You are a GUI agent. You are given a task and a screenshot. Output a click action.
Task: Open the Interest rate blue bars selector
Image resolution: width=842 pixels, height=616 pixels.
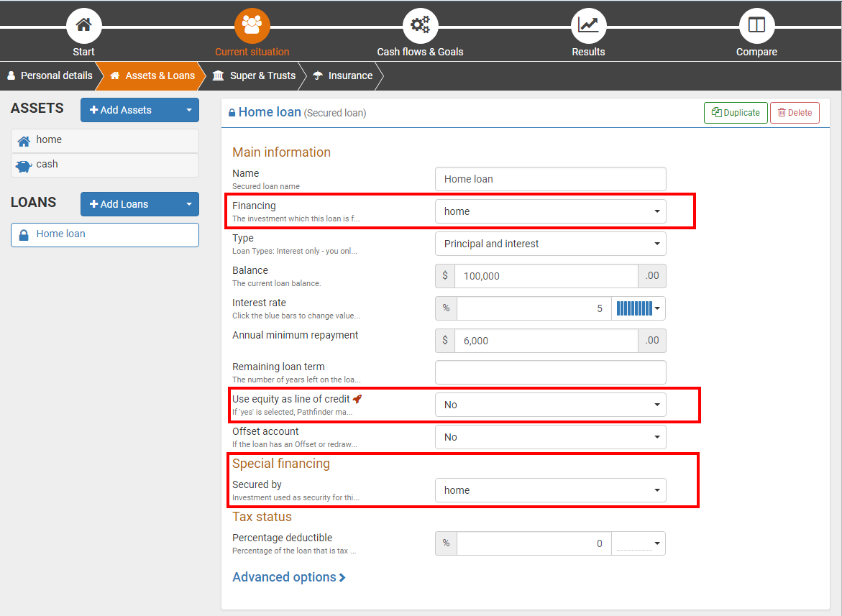[x=638, y=308]
